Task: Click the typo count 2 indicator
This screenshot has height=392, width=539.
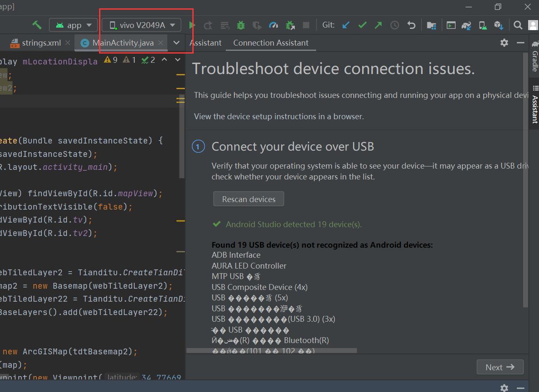Action: [x=148, y=60]
